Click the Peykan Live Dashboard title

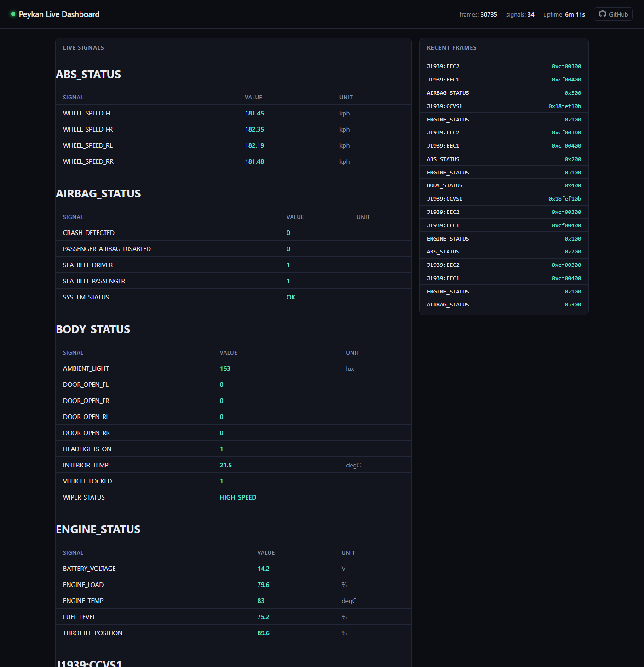[x=59, y=14]
